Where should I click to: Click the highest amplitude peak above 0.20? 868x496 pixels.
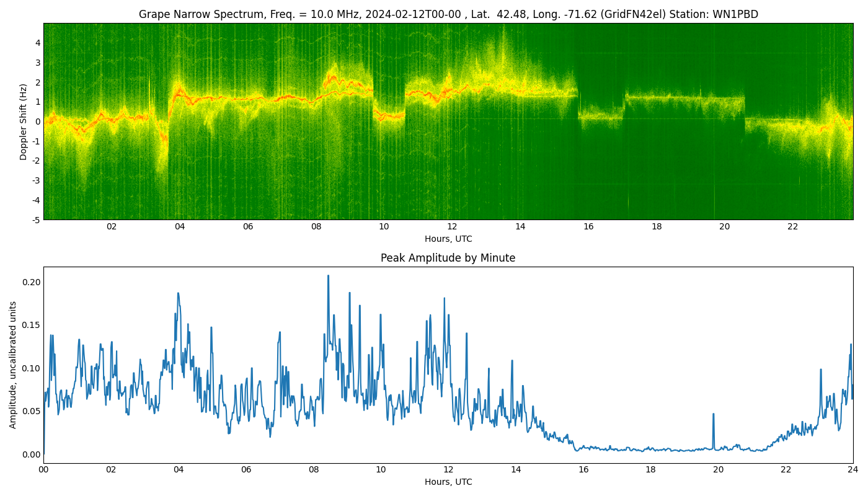click(328, 276)
